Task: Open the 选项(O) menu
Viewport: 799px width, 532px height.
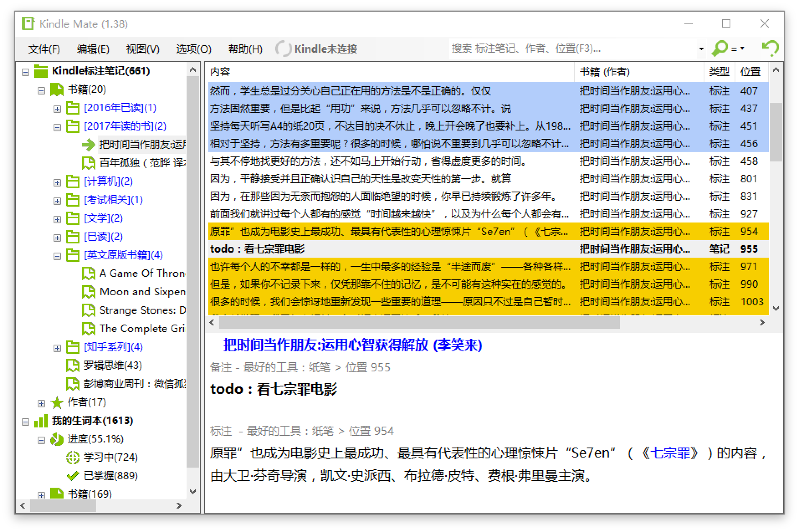Action: coord(194,49)
